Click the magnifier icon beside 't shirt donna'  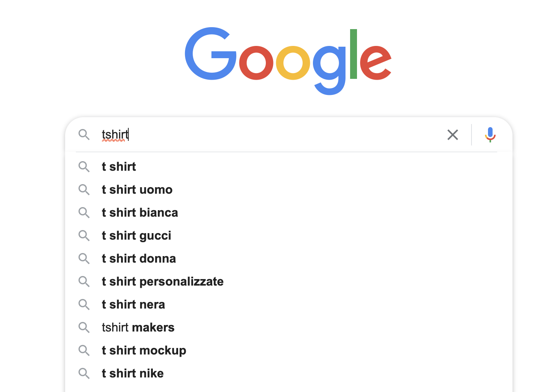pyautogui.click(x=84, y=259)
